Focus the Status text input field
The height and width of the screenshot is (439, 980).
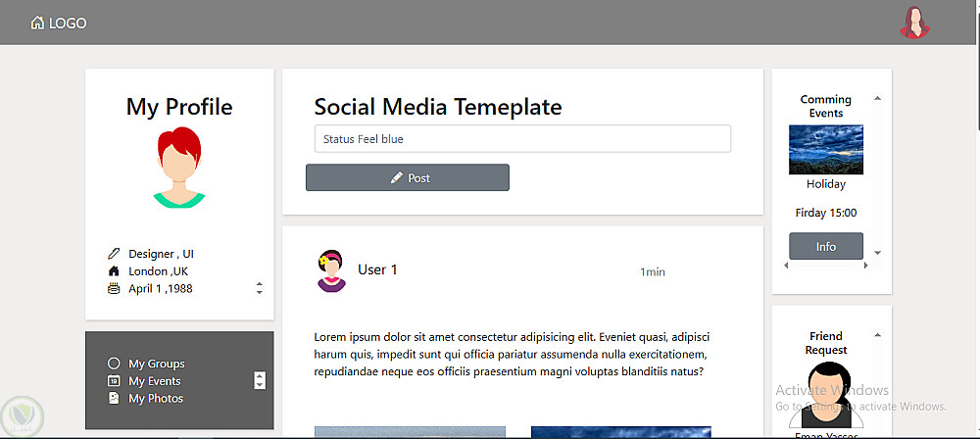point(522,139)
